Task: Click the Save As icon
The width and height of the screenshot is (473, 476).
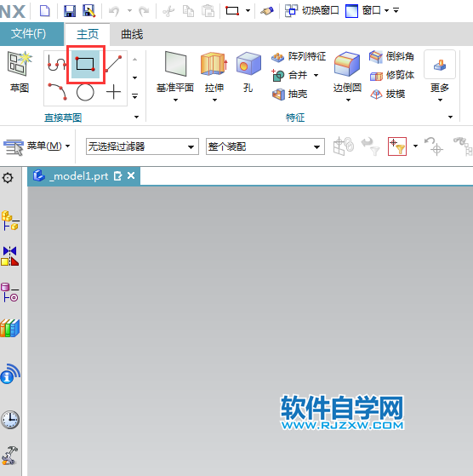Action: click(88, 11)
